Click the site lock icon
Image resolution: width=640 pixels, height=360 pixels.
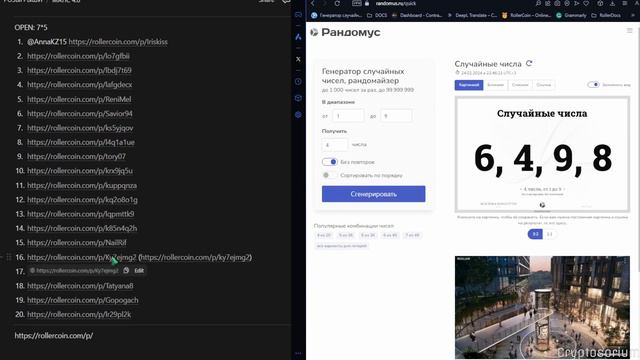coord(367,3)
